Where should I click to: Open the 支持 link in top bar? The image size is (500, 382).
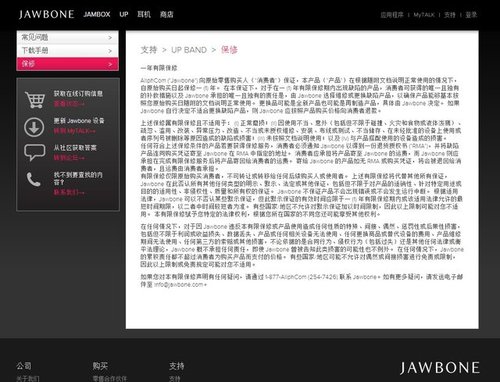click(450, 15)
